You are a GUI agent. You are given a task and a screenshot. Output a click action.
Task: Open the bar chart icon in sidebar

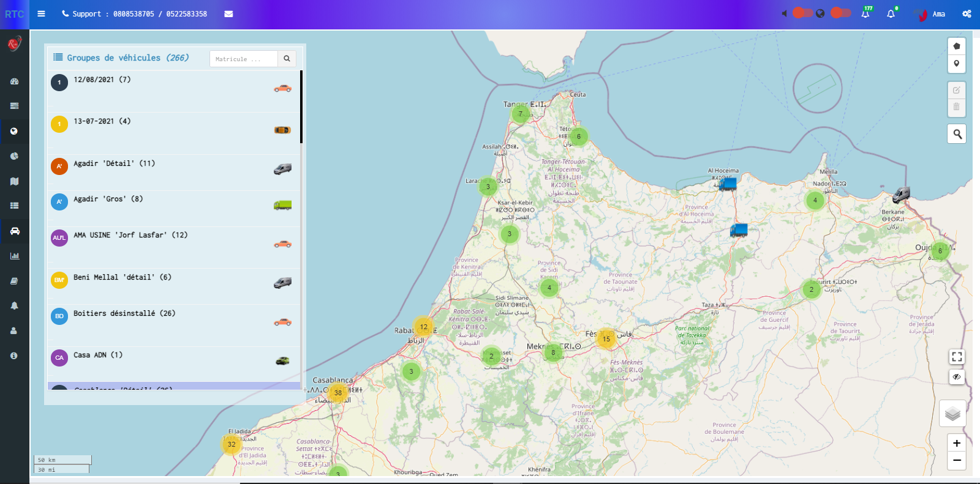(14, 256)
